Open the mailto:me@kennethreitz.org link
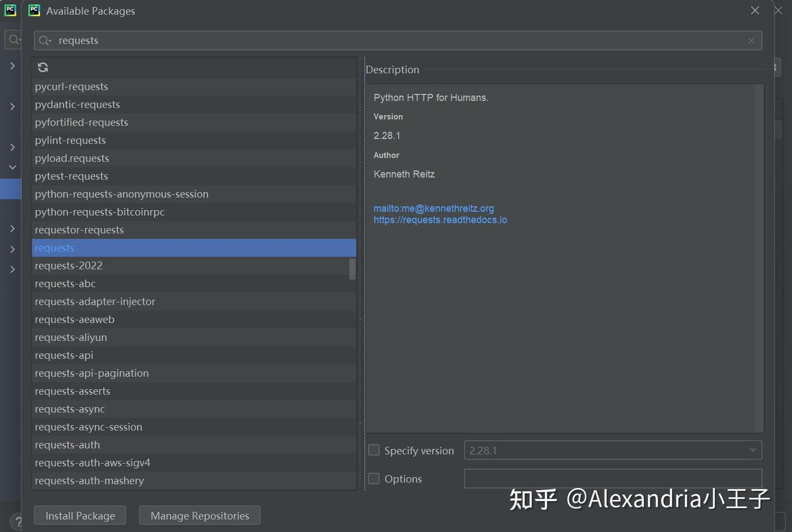 (433, 208)
